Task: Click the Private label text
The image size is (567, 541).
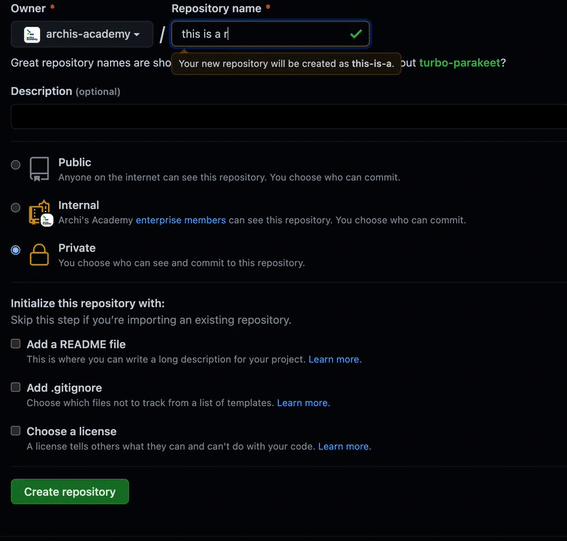Action: coord(77,248)
